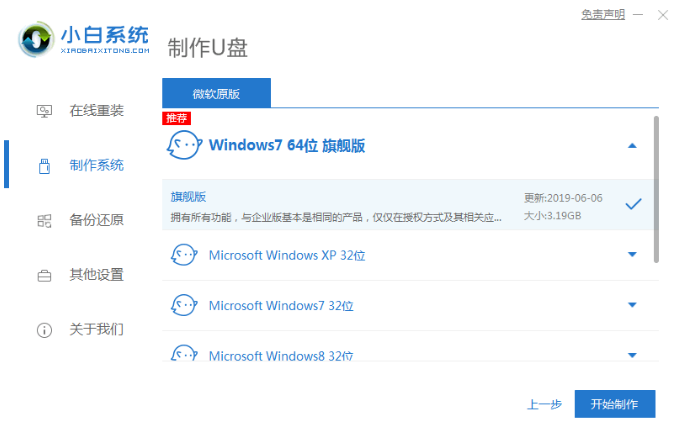Click the red 推荐 badge
The height and width of the screenshot is (445, 681).
point(176,118)
